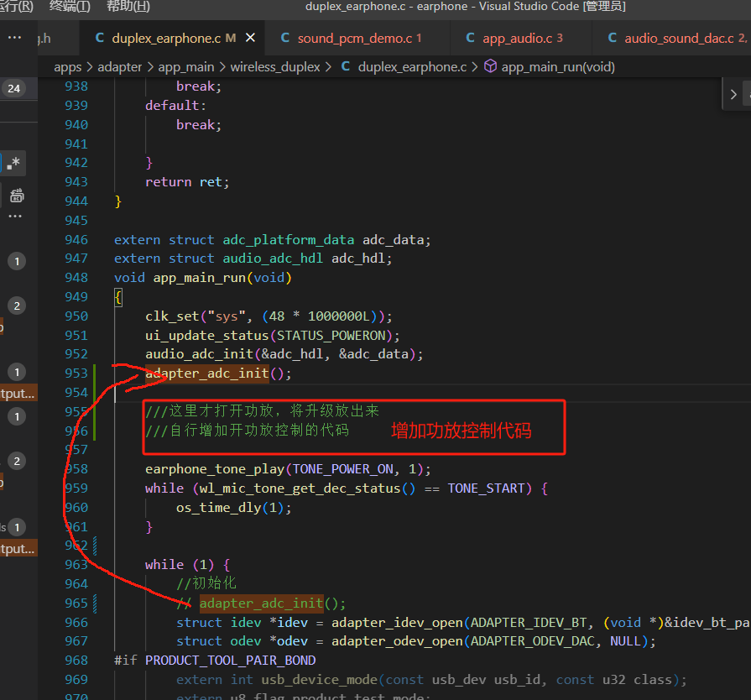Click the 24 results badge
The height and width of the screenshot is (700, 751).
14,88
